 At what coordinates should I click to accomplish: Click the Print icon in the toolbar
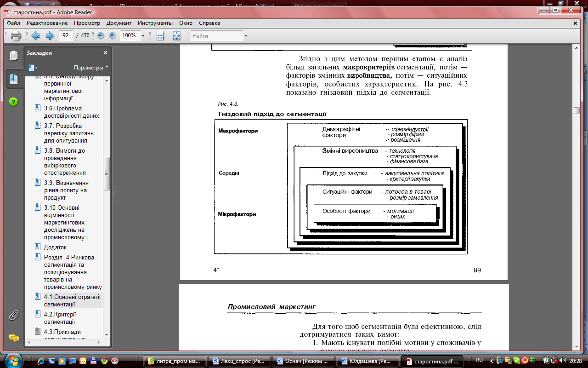pyautogui.click(x=16, y=36)
